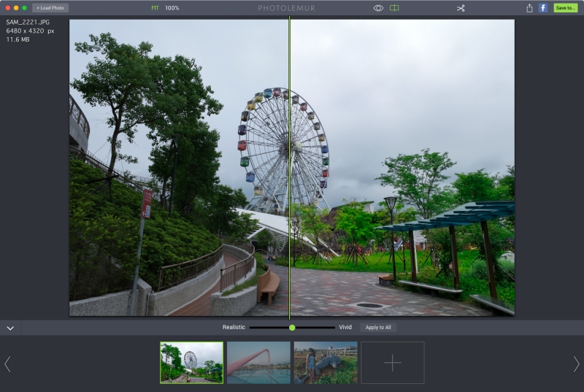Select FIT zoom mode
The height and width of the screenshot is (392, 584).
click(x=155, y=8)
